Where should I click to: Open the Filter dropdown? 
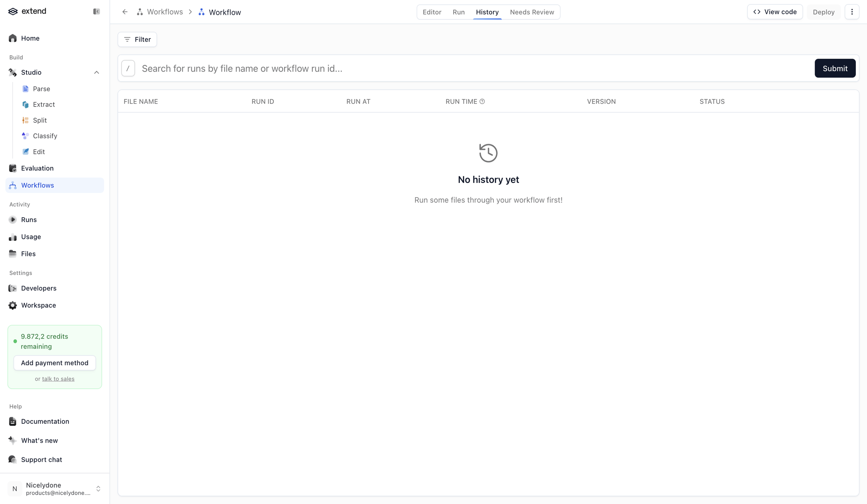(137, 39)
